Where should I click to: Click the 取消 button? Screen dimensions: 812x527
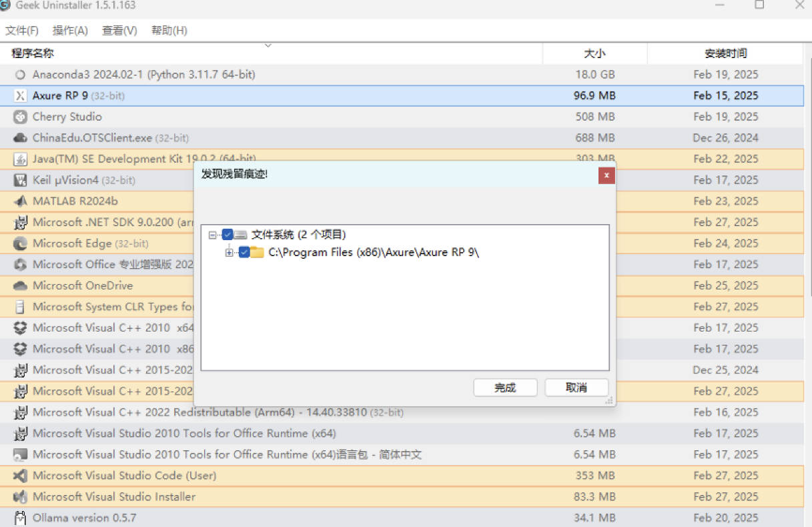pyautogui.click(x=576, y=388)
